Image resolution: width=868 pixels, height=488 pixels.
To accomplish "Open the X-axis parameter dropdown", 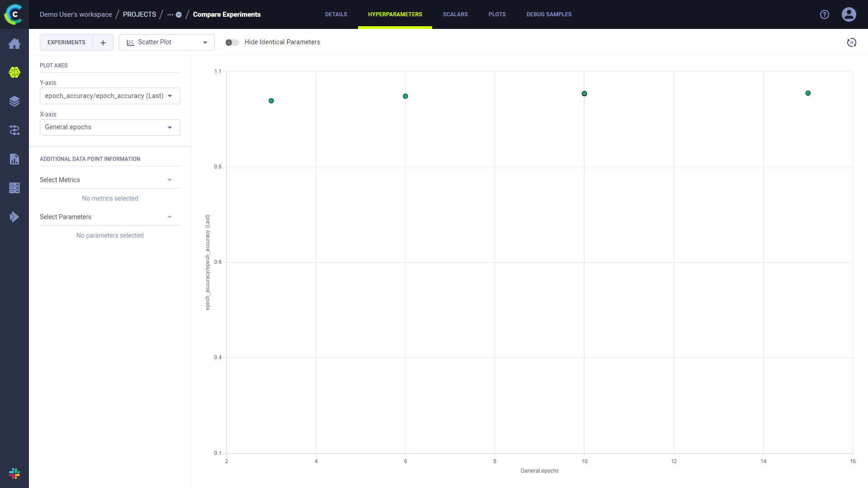I will pyautogui.click(x=109, y=127).
